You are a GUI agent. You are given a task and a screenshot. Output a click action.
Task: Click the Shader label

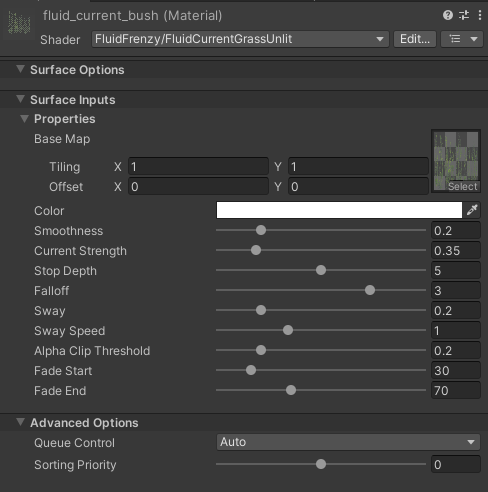click(x=60, y=40)
